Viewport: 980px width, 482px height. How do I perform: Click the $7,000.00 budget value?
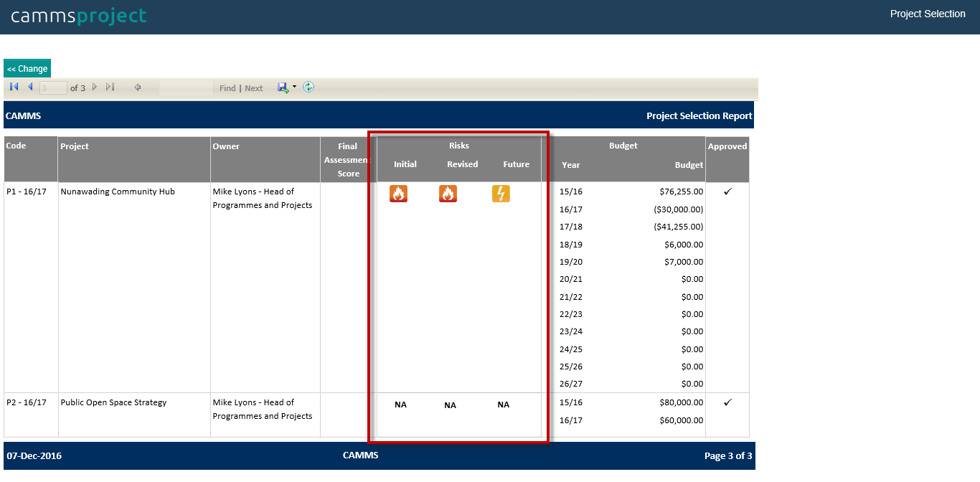[684, 262]
